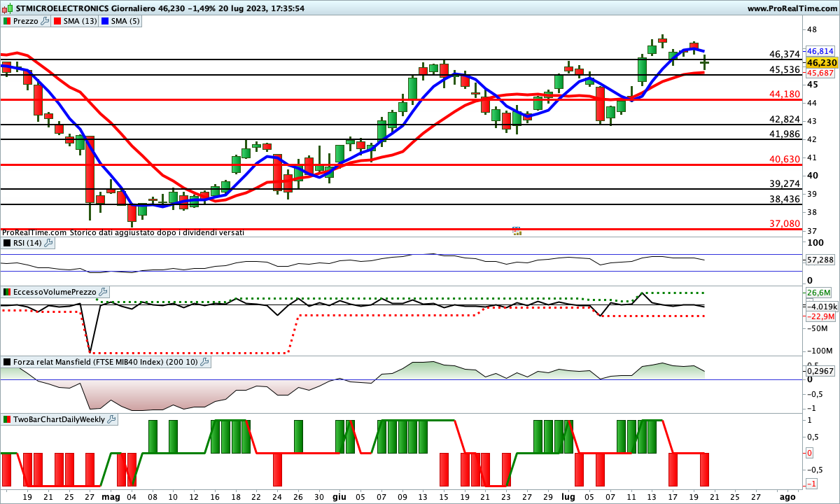Click the blue 46,814 SMA value tag

820,51
